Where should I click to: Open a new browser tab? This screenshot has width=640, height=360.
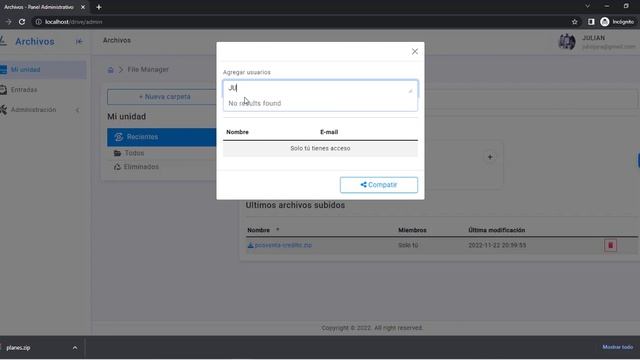(99, 7)
